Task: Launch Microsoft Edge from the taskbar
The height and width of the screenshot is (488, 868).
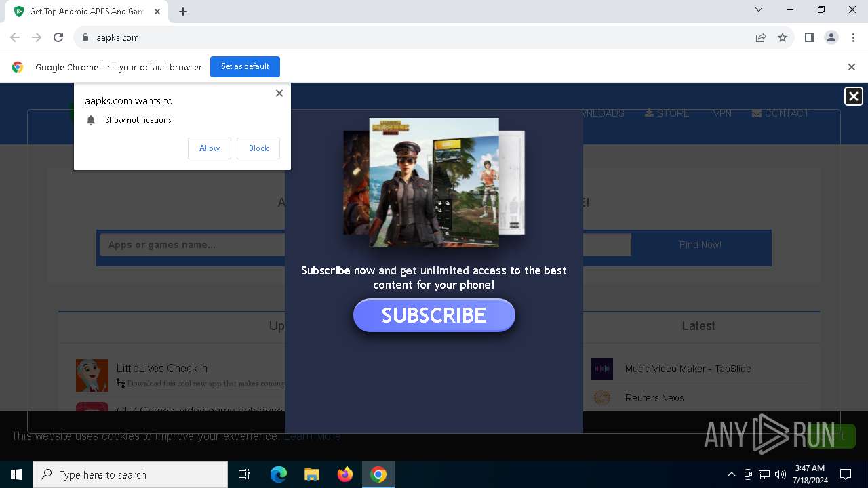Action: [279, 474]
